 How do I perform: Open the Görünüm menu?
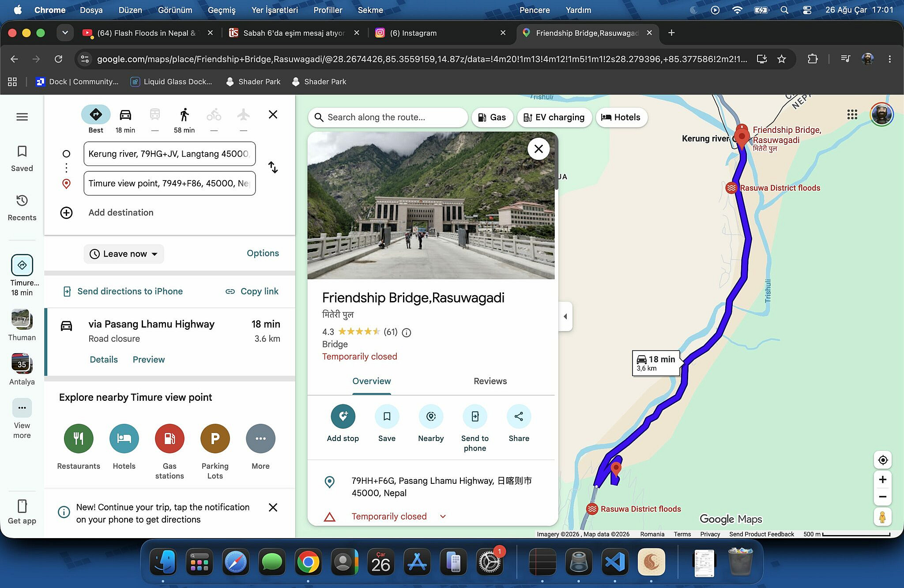[175, 10]
